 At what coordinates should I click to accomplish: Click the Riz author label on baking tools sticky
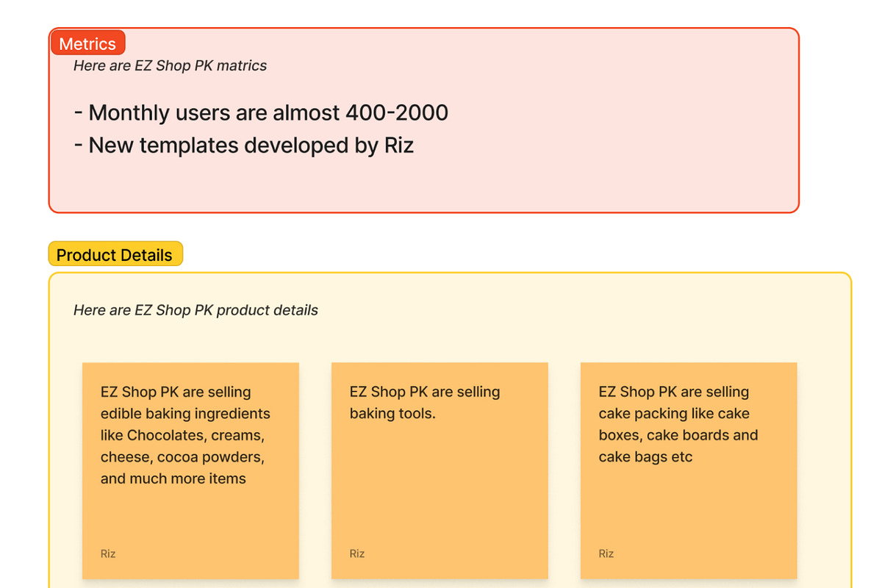(357, 553)
